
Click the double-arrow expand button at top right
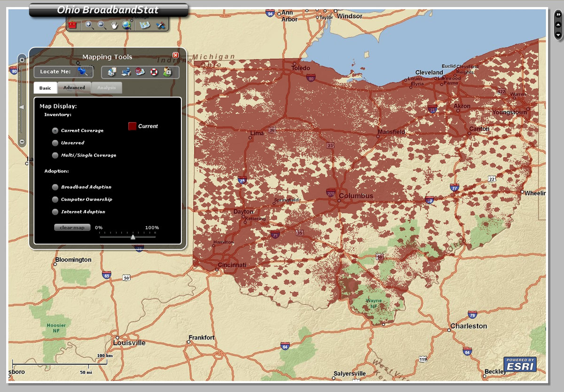[558, 15]
